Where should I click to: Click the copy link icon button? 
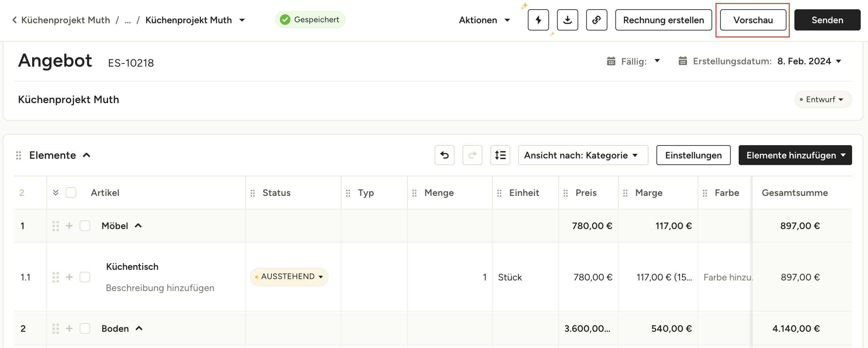point(596,20)
